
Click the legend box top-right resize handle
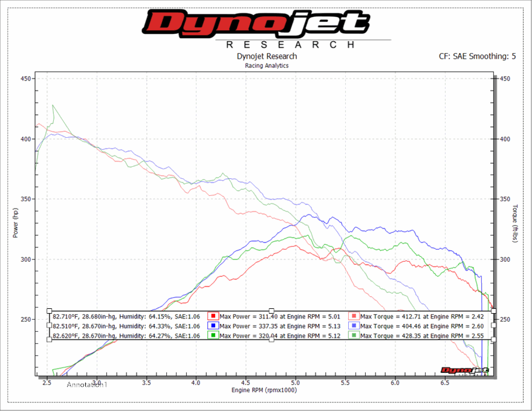tap(494, 311)
